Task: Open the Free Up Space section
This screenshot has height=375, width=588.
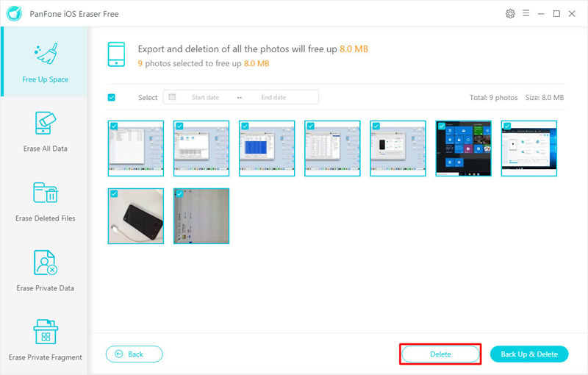Action: 45,62
